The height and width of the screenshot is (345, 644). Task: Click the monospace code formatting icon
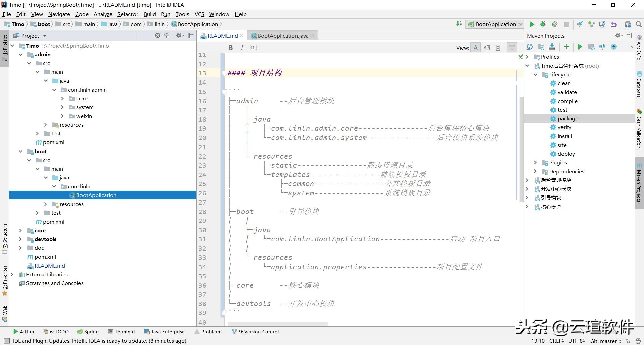click(253, 48)
